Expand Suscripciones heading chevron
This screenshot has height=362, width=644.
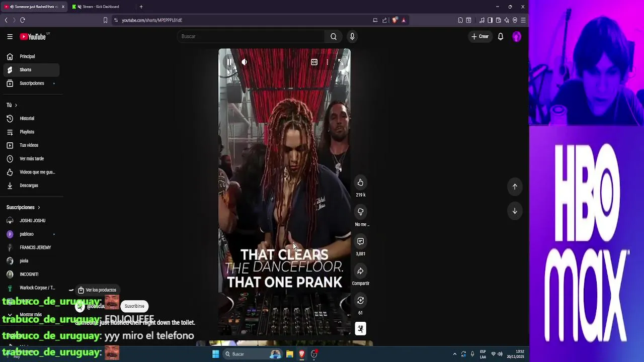39,207
